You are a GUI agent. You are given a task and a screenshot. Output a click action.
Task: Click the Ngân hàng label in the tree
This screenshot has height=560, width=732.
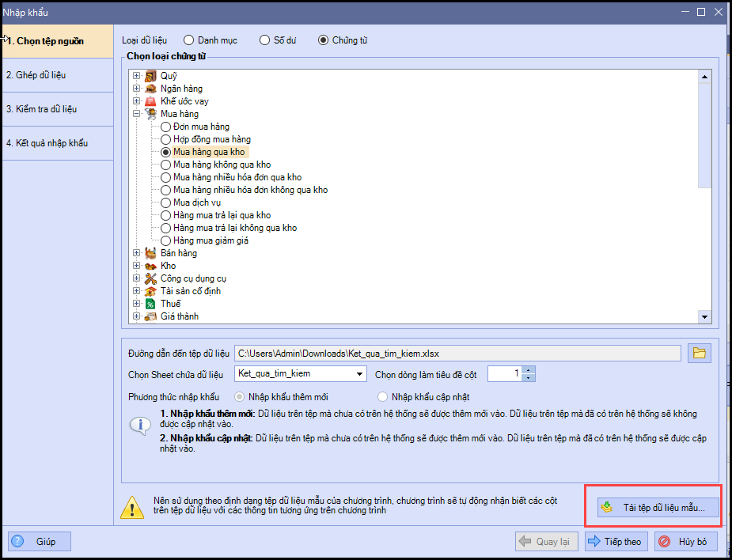coord(181,89)
